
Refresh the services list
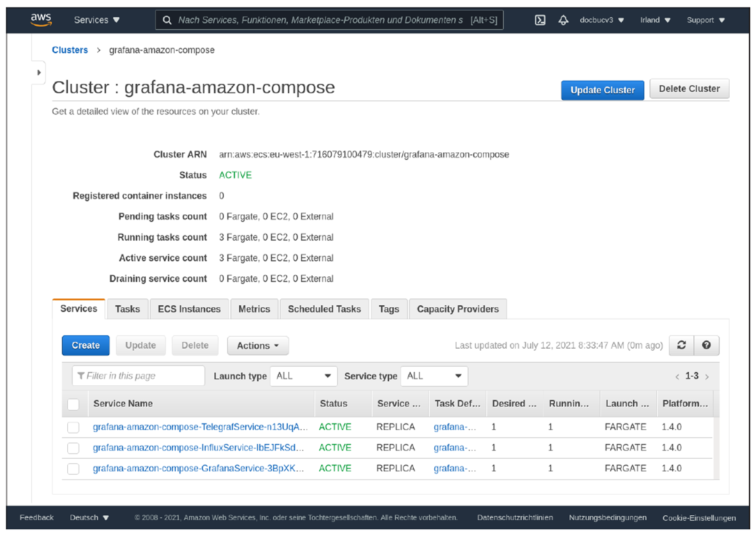(x=681, y=345)
